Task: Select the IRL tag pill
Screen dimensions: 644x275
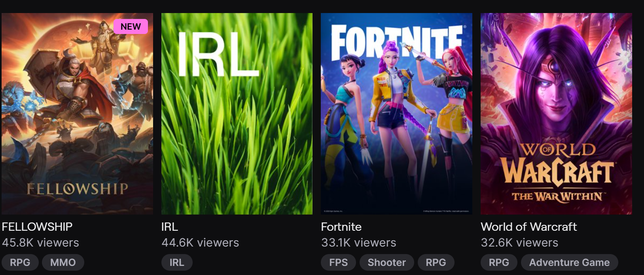Action: pos(177,262)
